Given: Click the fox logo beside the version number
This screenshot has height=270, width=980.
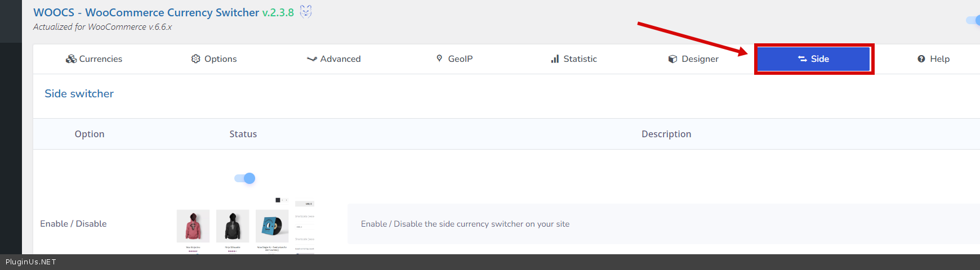Looking at the screenshot, I should pyautogui.click(x=305, y=12).
